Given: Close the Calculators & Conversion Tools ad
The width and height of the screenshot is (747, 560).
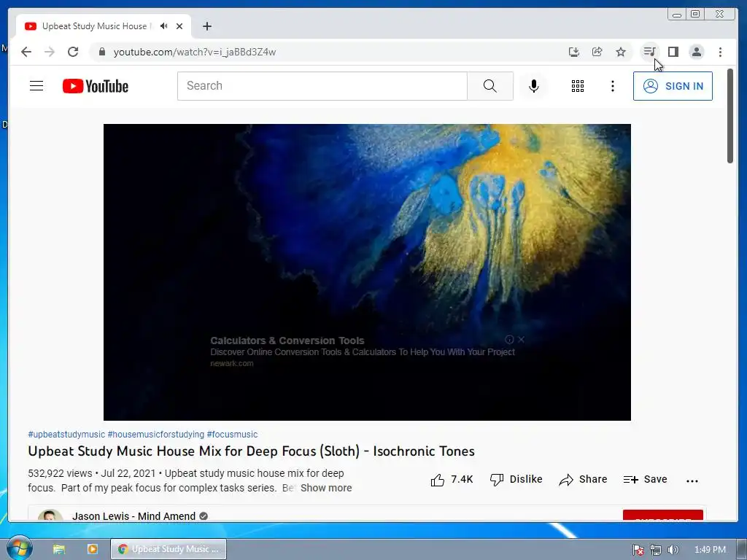Looking at the screenshot, I should 522,340.
